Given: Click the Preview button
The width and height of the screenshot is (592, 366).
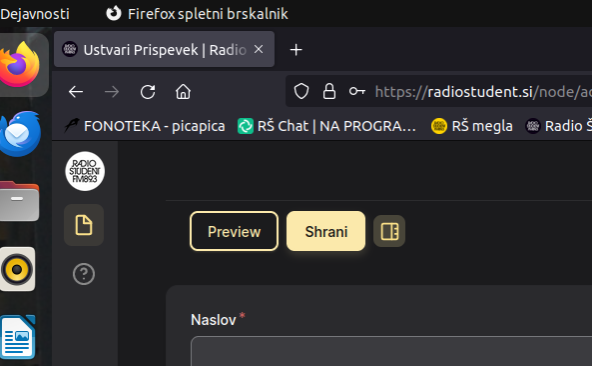Looking at the screenshot, I should [234, 231].
